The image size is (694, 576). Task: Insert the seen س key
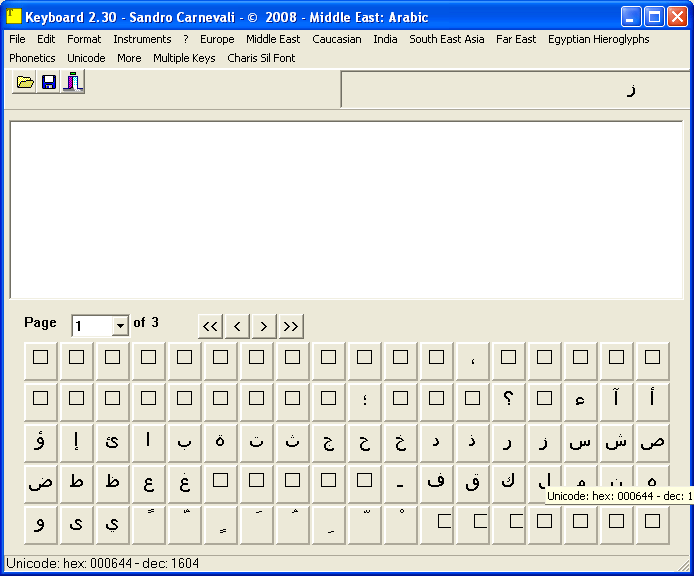point(580,443)
